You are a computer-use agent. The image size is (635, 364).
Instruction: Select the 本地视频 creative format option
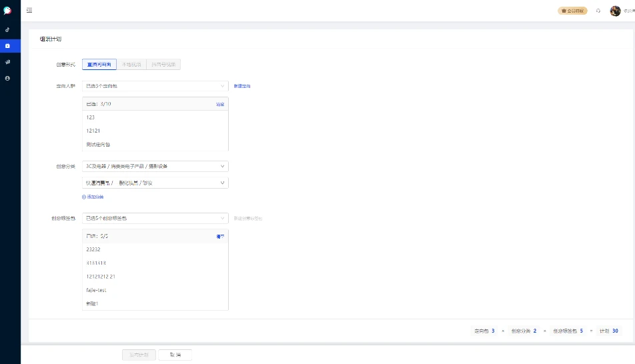[131, 65]
